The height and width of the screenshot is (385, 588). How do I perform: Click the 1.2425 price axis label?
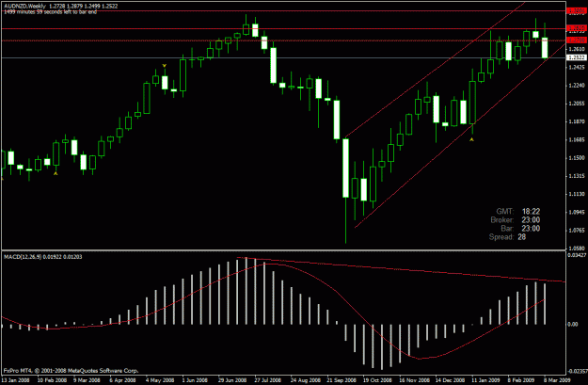pos(577,67)
